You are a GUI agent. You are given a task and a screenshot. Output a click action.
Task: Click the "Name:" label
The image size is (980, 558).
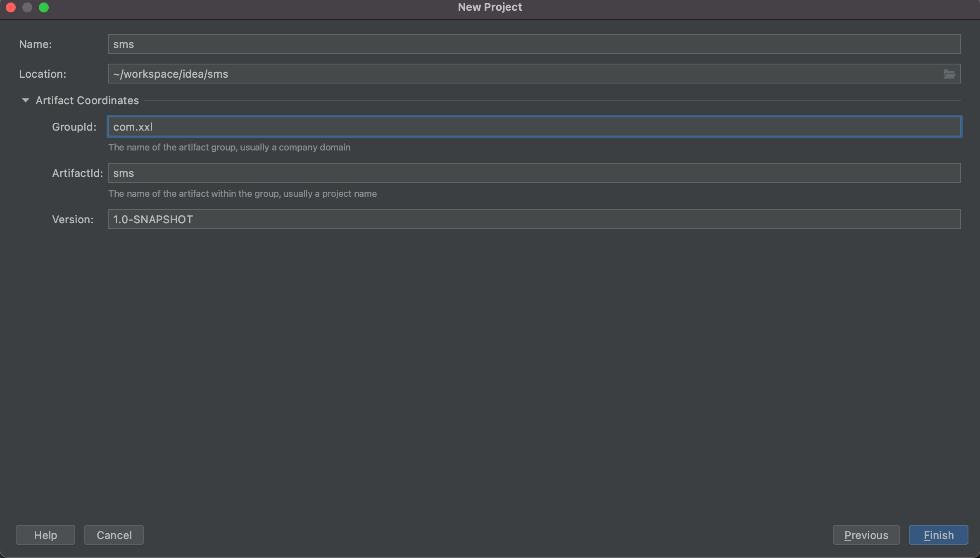(x=36, y=44)
